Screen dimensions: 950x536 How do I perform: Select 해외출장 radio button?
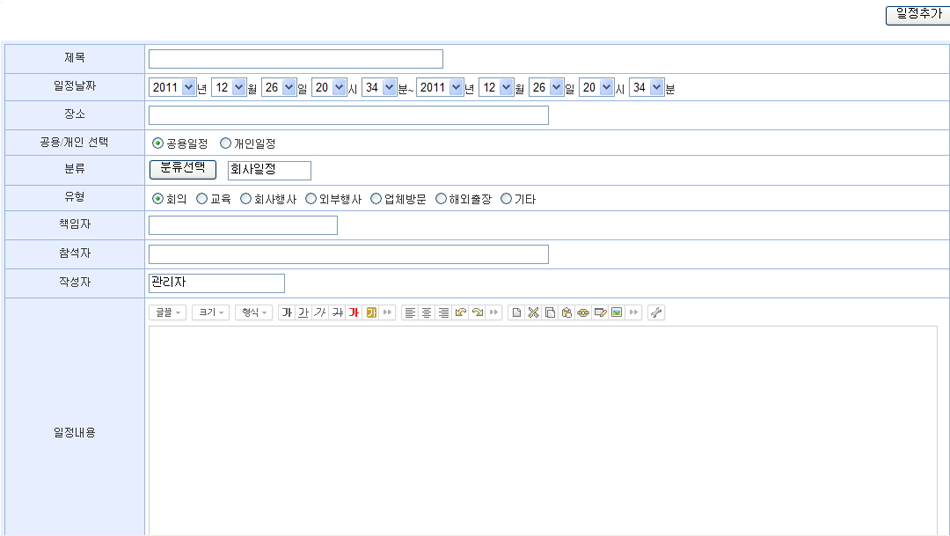tap(441, 199)
